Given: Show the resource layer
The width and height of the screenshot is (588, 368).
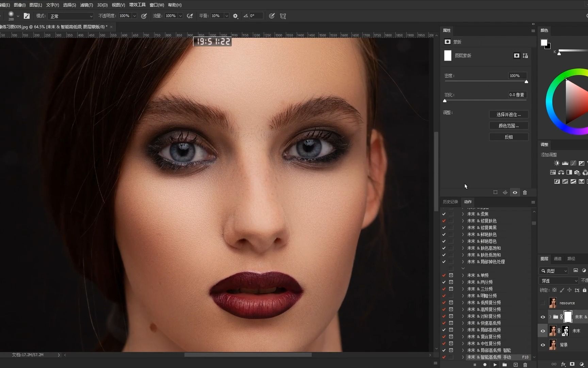Looking at the screenshot, I should tap(543, 303).
